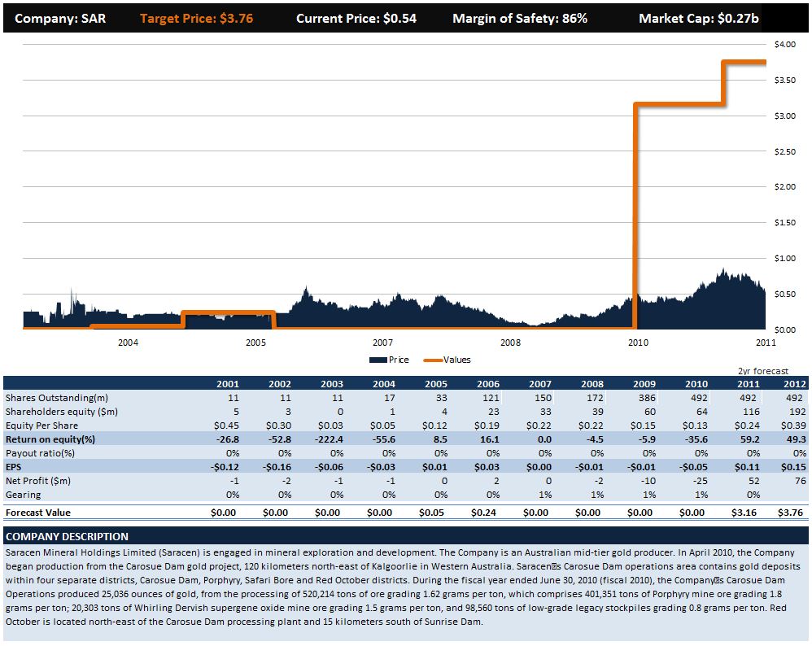
Task: Click the $0.15 EPS cell
Action: (793, 467)
